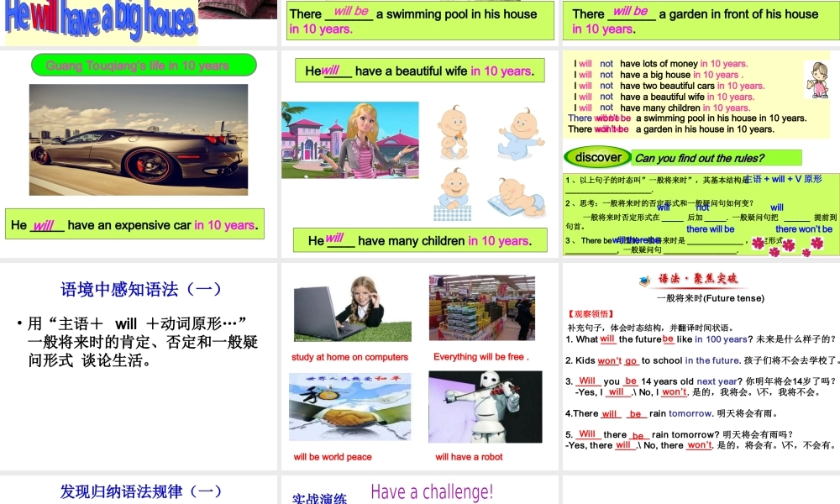Screen dimensions: 840x504
Task: Click the "have many children" sentence box
Action: pyautogui.click(x=420, y=240)
